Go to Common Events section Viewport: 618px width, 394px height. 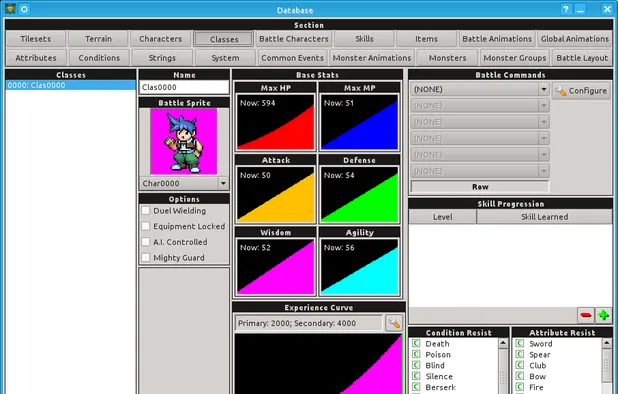[x=292, y=58]
